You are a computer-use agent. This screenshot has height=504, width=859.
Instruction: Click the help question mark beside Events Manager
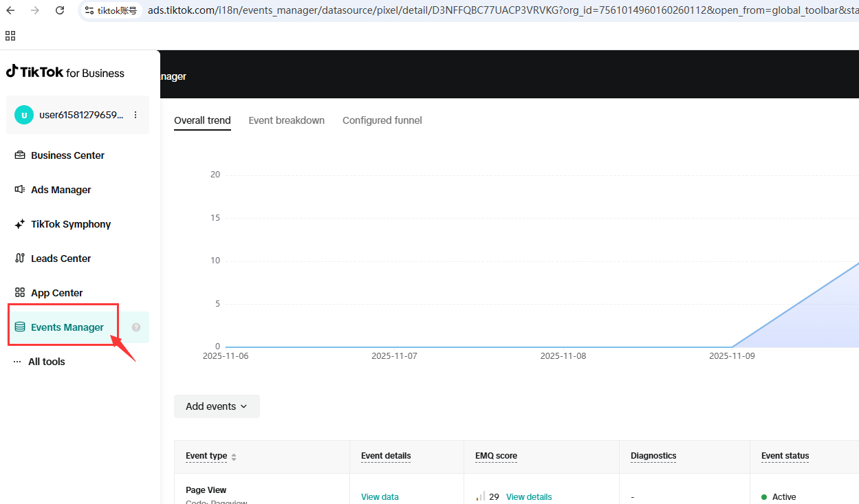click(136, 327)
